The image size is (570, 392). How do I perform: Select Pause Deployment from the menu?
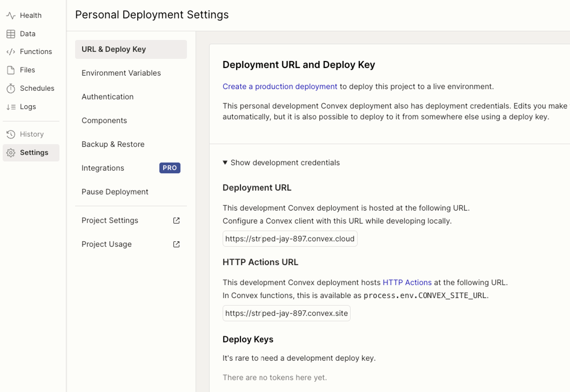115,191
